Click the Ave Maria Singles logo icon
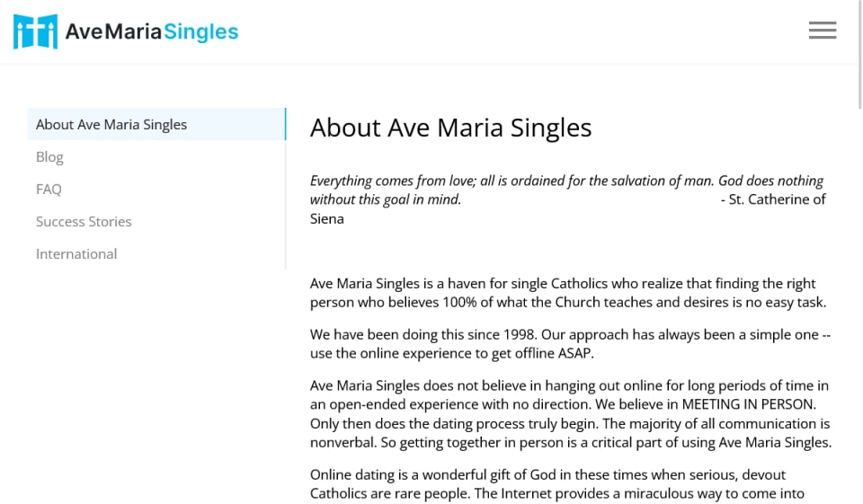This screenshot has height=504, width=863. coord(35,32)
